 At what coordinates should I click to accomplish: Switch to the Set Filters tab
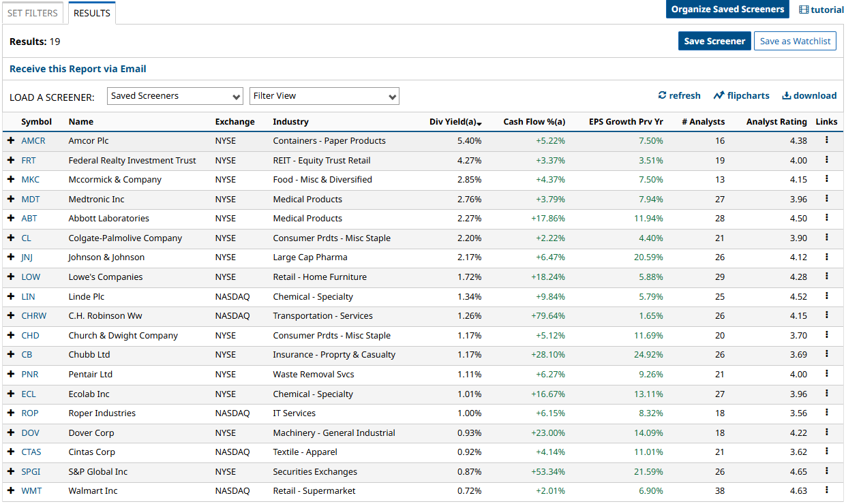coord(33,13)
